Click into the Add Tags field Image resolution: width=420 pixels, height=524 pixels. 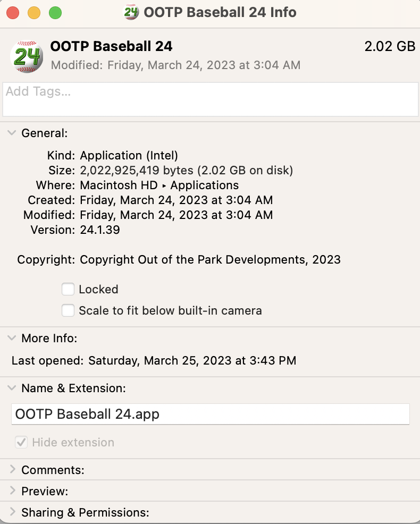(210, 99)
